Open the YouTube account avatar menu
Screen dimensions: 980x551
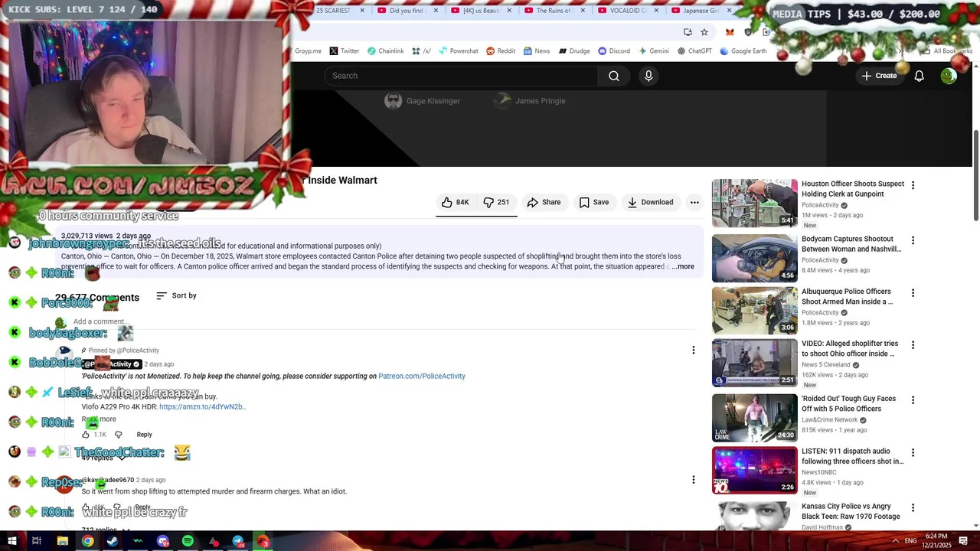pyautogui.click(x=949, y=76)
